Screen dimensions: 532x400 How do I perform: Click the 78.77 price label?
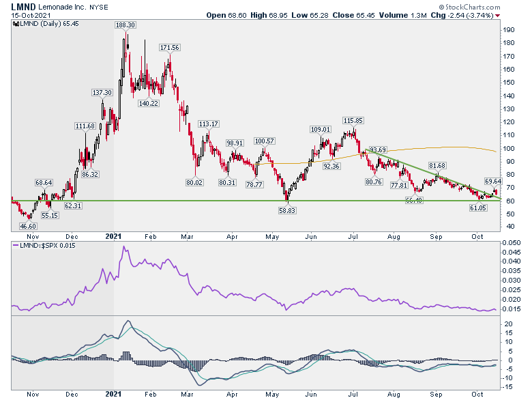(254, 185)
